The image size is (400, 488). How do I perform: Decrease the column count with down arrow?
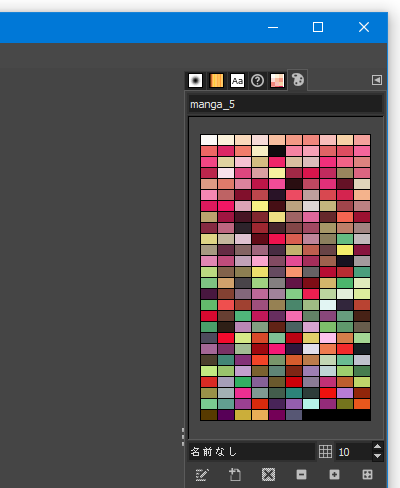(377, 456)
